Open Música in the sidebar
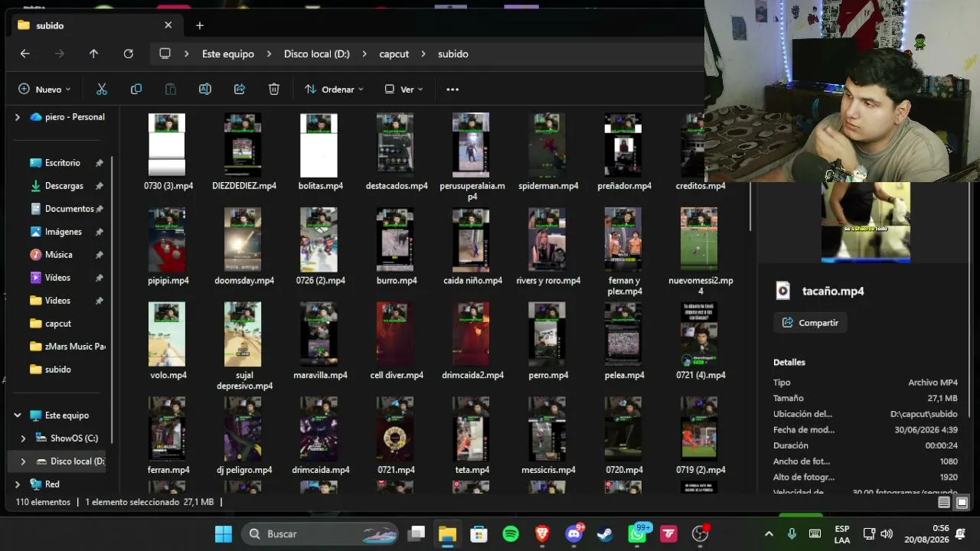This screenshot has width=980, height=551. (58, 255)
